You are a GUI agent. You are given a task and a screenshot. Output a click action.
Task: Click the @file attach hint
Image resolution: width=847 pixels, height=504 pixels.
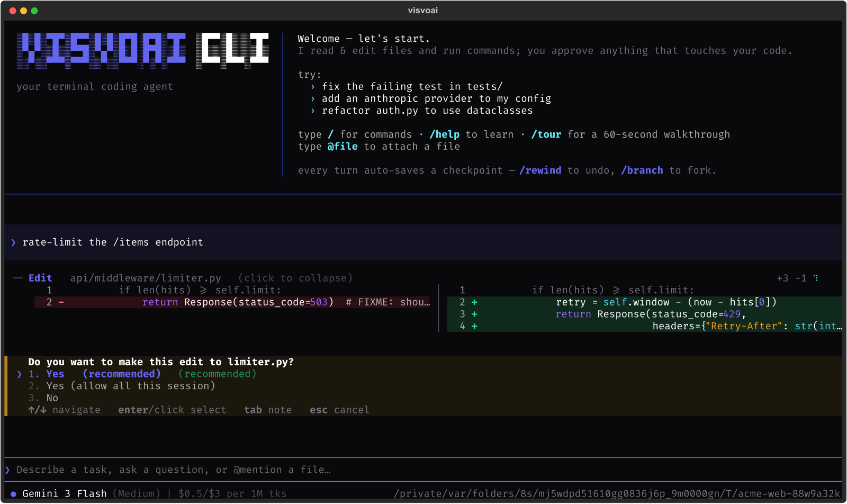tap(342, 147)
